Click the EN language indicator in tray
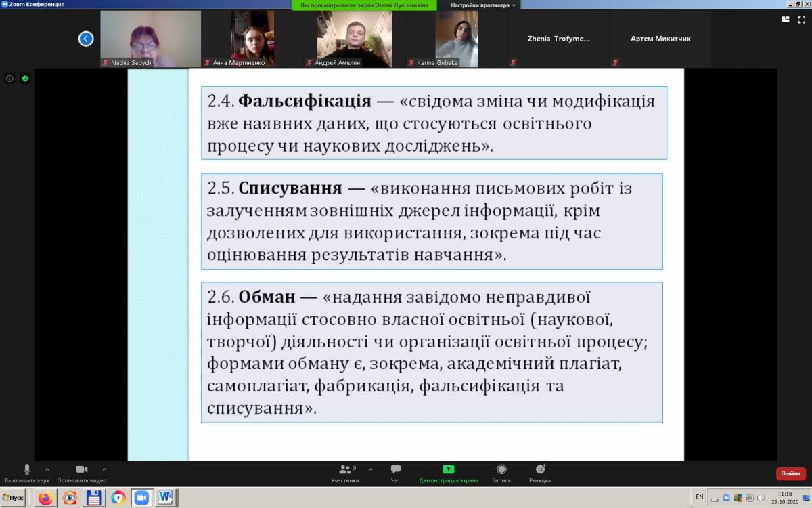The width and height of the screenshot is (812, 508). [x=700, y=497]
